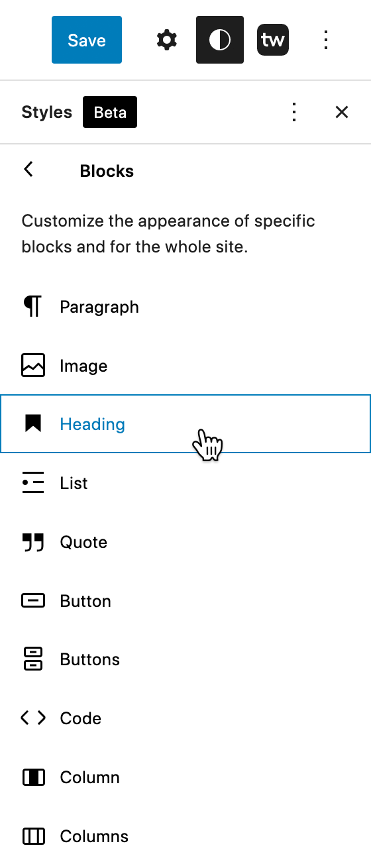Toggle the Styles half-circle icon
The height and width of the screenshot is (868, 371).
point(220,40)
